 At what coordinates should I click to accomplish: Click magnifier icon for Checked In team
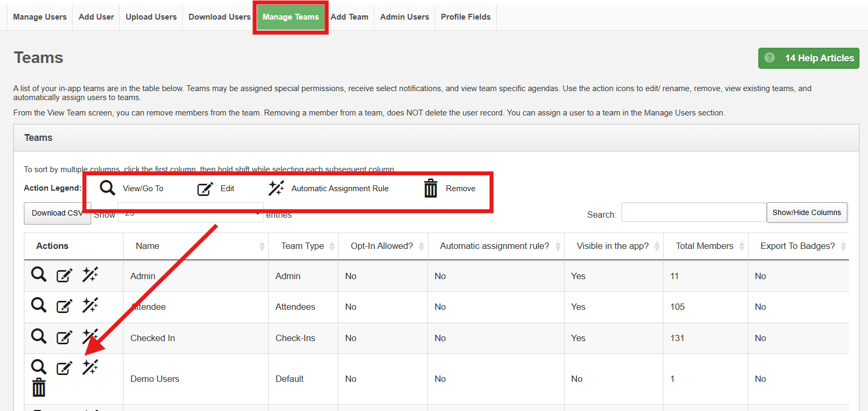pos(39,336)
